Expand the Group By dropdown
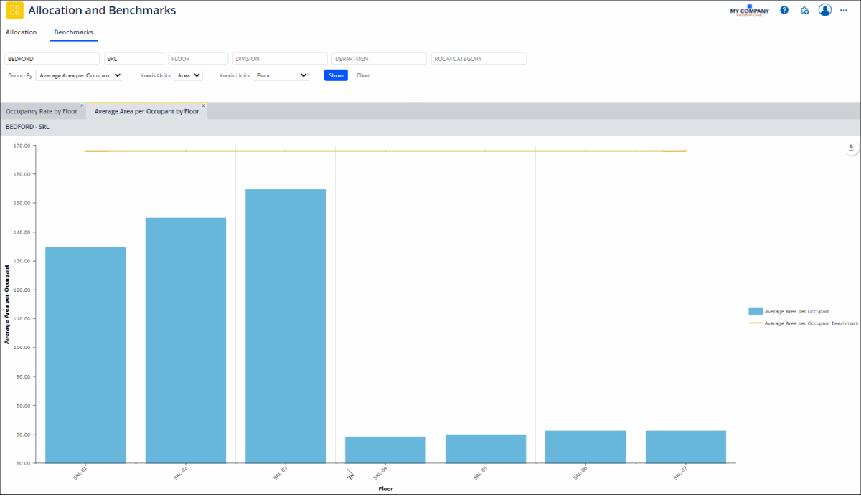The image size is (861, 504). [x=80, y=75]
